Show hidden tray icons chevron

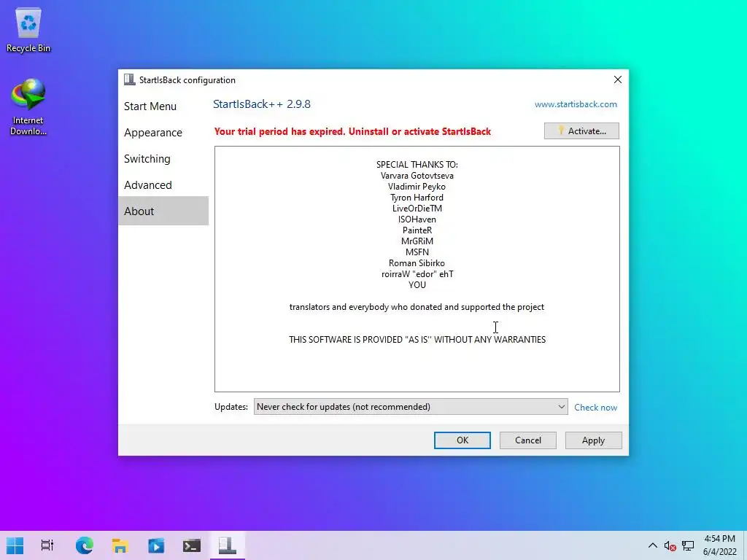tap(653, 545)
